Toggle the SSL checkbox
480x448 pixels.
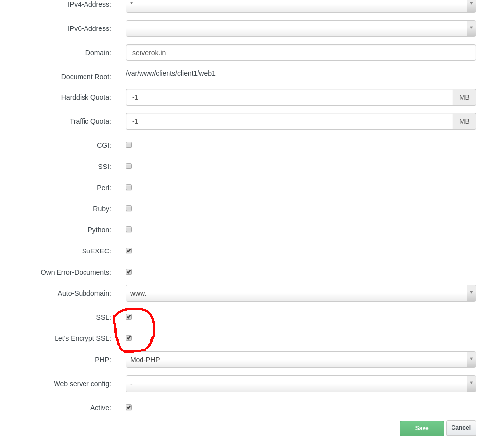point(128,317)
